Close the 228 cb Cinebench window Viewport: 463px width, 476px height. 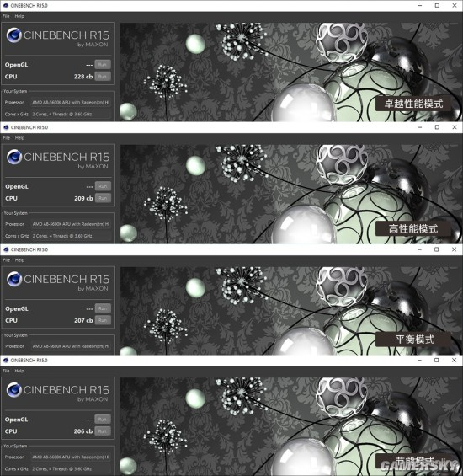pyautogui.click(x=455, y=5)
